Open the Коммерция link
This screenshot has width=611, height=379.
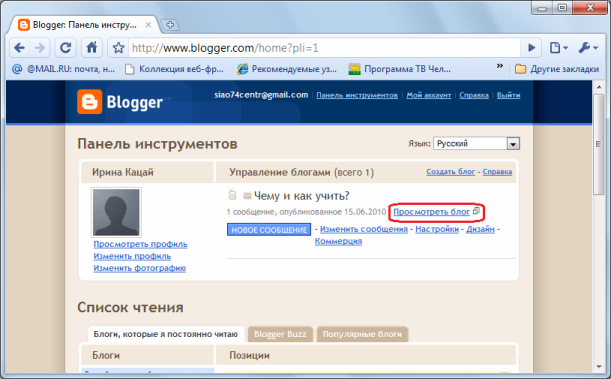coord(338,241)
